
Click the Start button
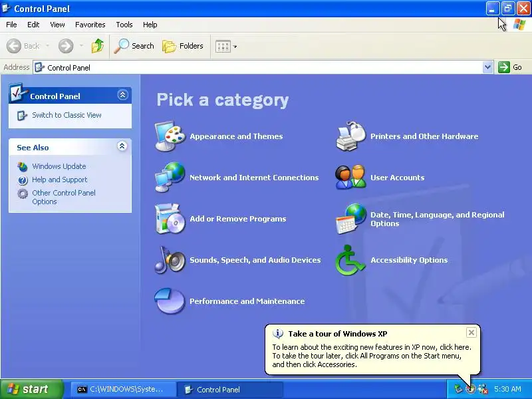pyautogui.click(x=32, y=389)
